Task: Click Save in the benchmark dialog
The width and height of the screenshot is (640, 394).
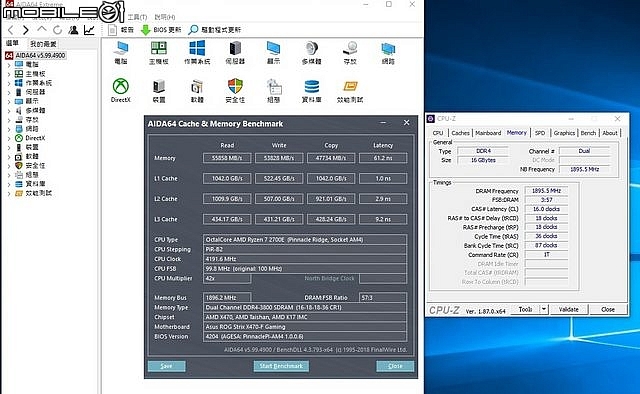Action: (167, 366)
